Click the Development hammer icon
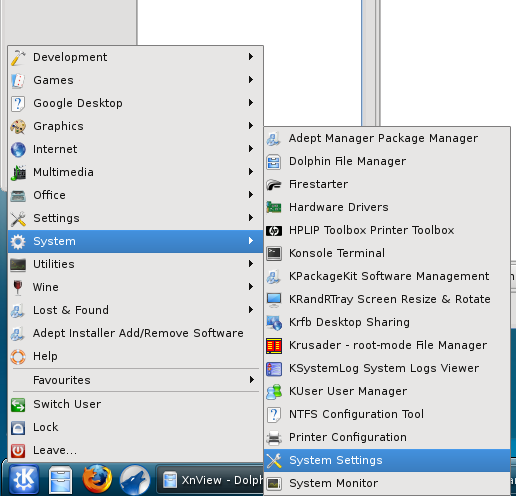Image resolution: width=516 pixels, height=497 pixels. [x=18, y=57]
